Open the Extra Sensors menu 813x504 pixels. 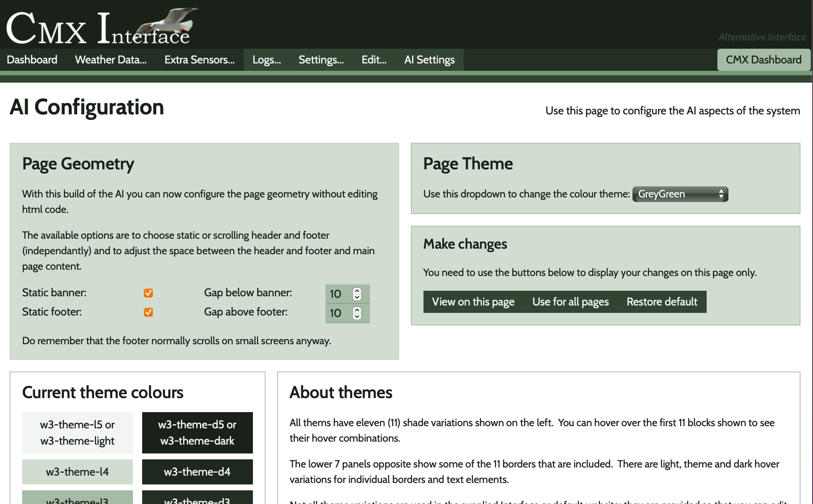(x=199, y=60)
